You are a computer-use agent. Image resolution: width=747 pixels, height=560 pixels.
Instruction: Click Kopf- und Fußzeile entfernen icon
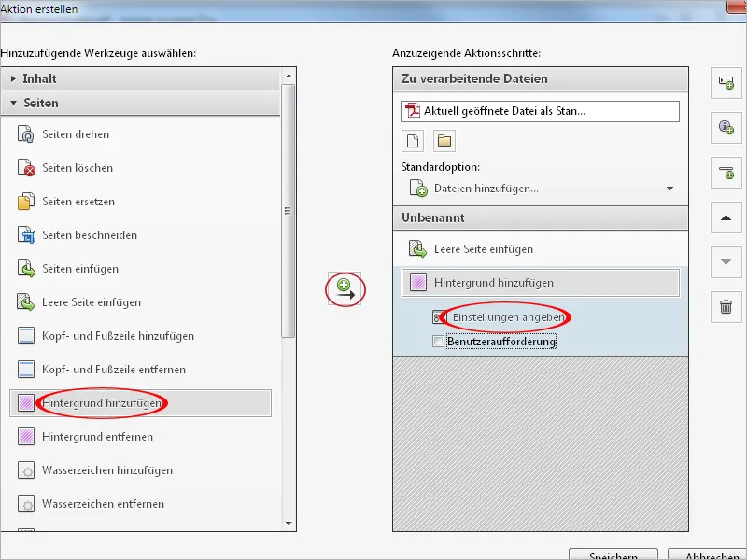click(26, 369)
